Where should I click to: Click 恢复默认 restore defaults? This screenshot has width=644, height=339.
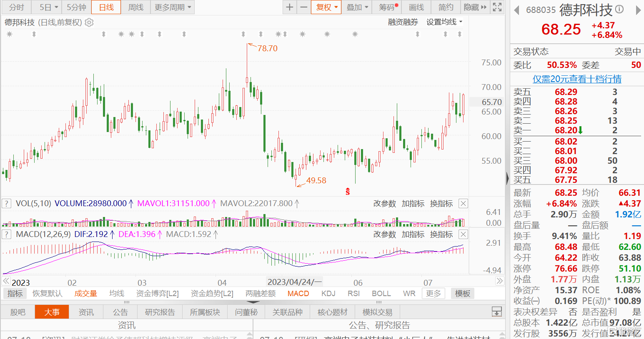pyautogui.click(x=48, y=294)
